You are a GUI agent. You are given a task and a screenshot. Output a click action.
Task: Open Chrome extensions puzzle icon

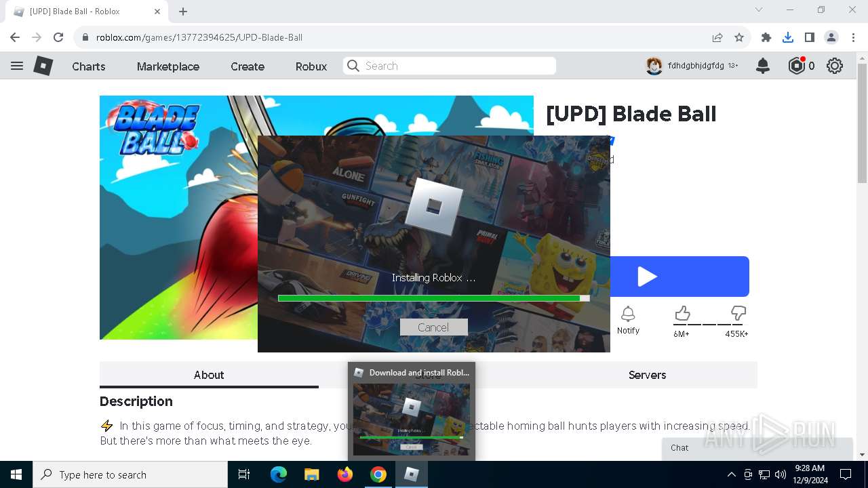click(766, 37)
